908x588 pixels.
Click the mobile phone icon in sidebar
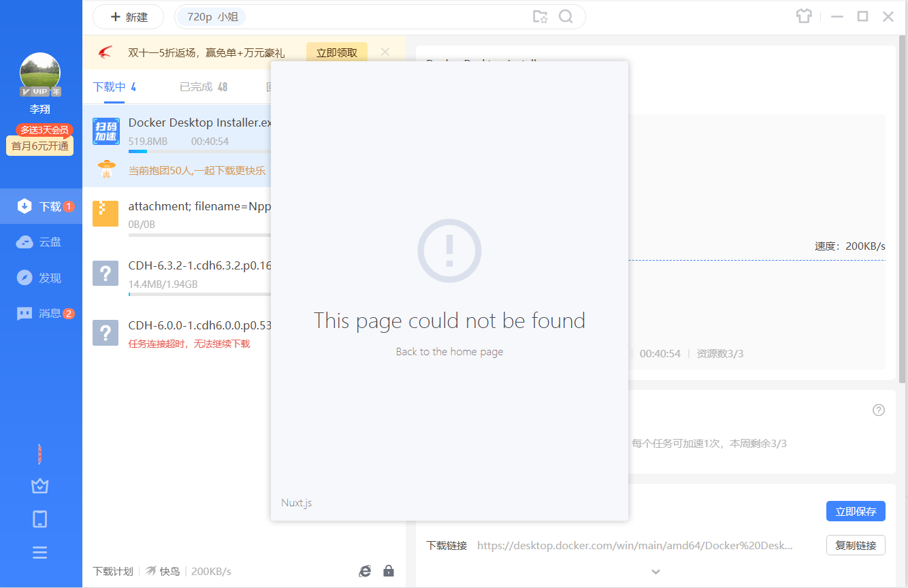coord(40,519)
